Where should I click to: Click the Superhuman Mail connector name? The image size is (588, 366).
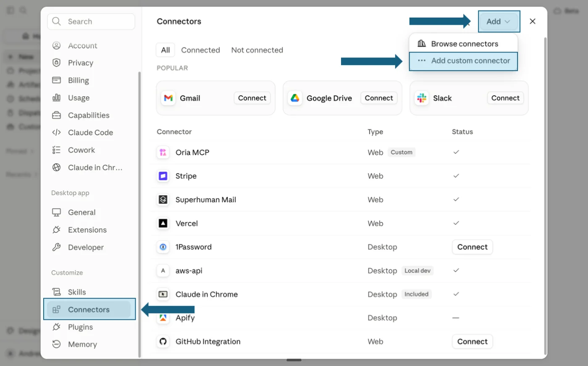(206, 199)
